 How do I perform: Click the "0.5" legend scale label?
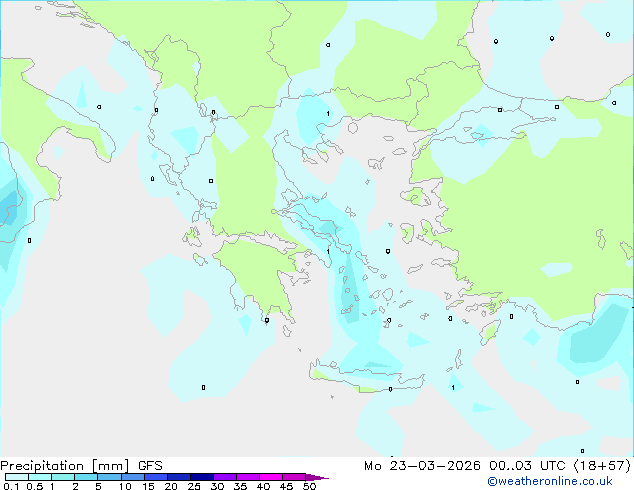point(35,486)
